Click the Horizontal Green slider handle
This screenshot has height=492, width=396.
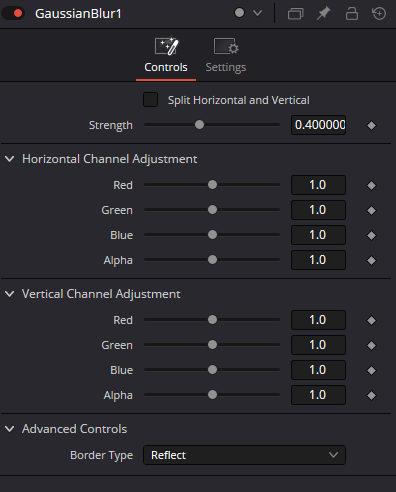point(212,209)
